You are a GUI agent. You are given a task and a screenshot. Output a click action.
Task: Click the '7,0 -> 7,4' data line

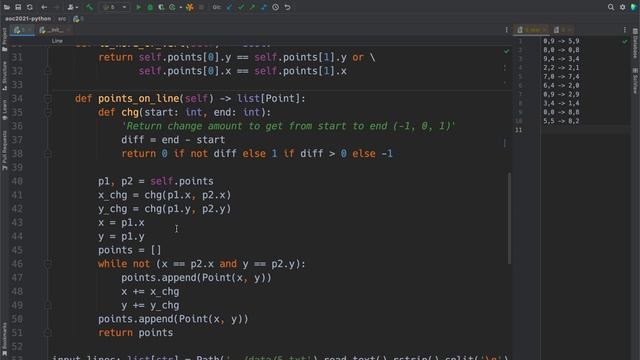[561, 76]
